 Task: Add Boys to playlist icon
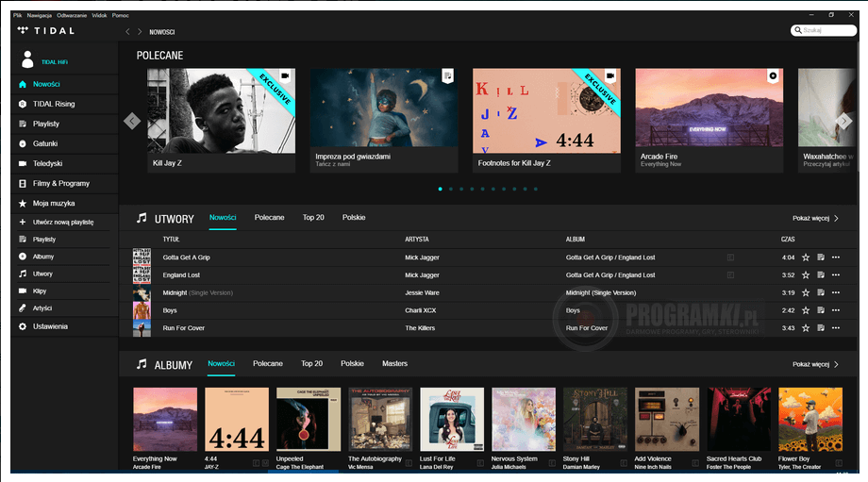[821, 310]
